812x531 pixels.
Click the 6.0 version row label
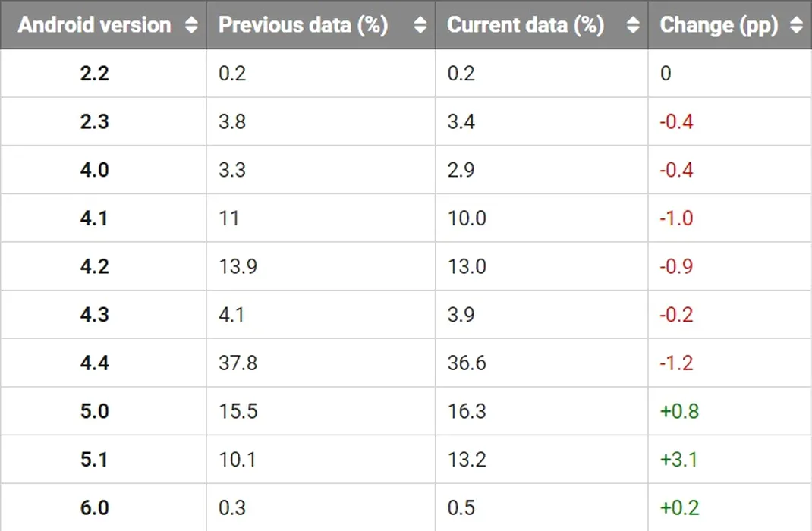click(95, 507)
